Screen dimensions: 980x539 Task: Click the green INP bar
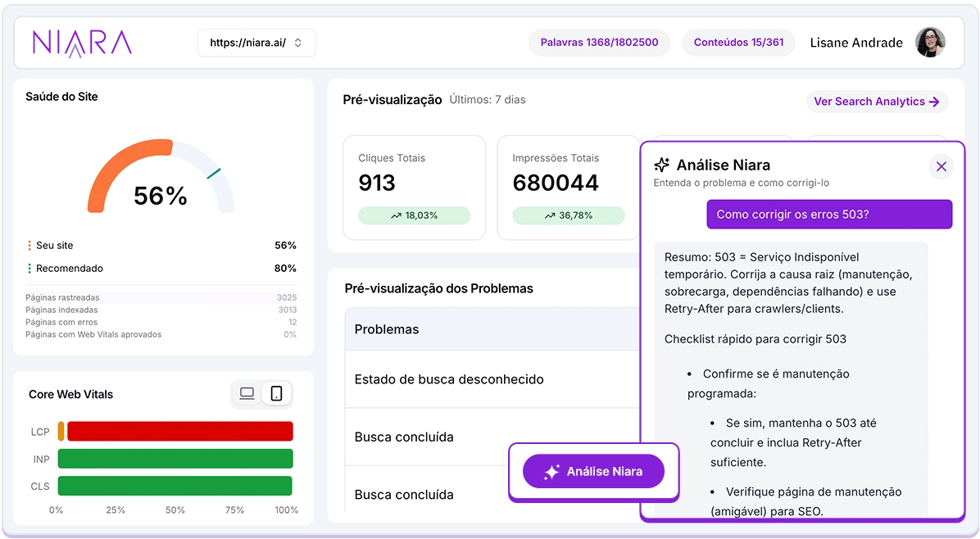[x=175, y=459]
